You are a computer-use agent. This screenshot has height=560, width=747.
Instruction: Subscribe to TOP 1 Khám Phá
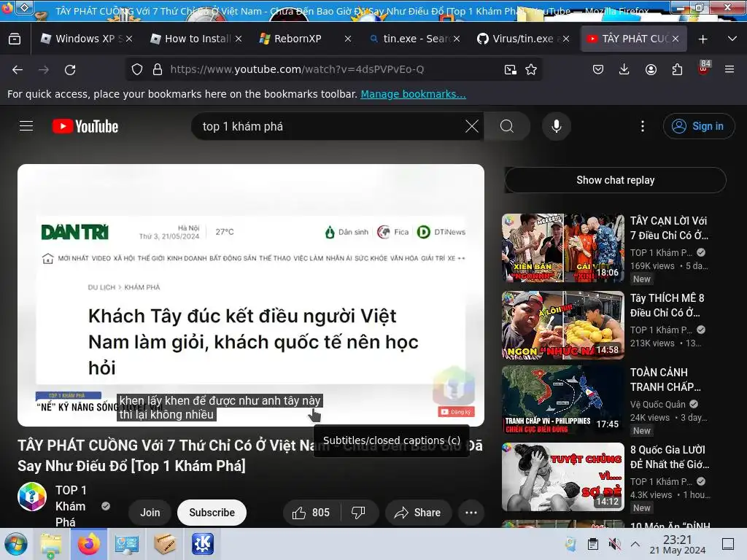212,513
